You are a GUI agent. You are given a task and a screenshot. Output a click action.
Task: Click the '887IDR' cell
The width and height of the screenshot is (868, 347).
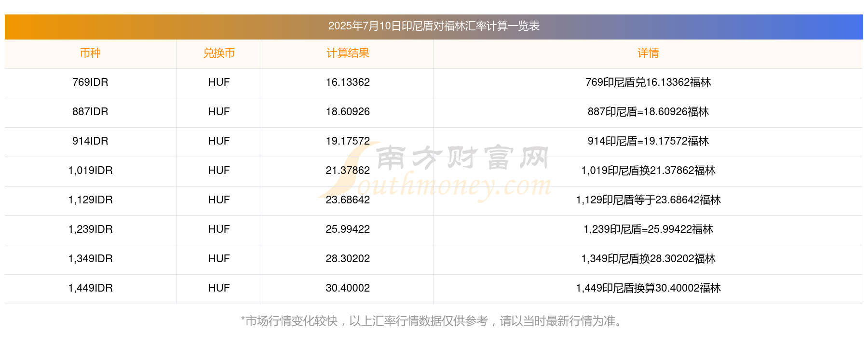pyautogui.click(x=90, y=112)
